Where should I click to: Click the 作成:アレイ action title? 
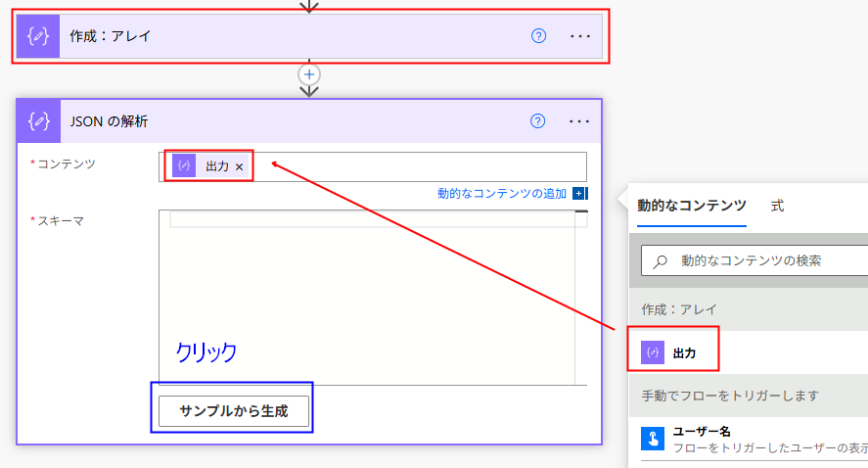[111, 36]
